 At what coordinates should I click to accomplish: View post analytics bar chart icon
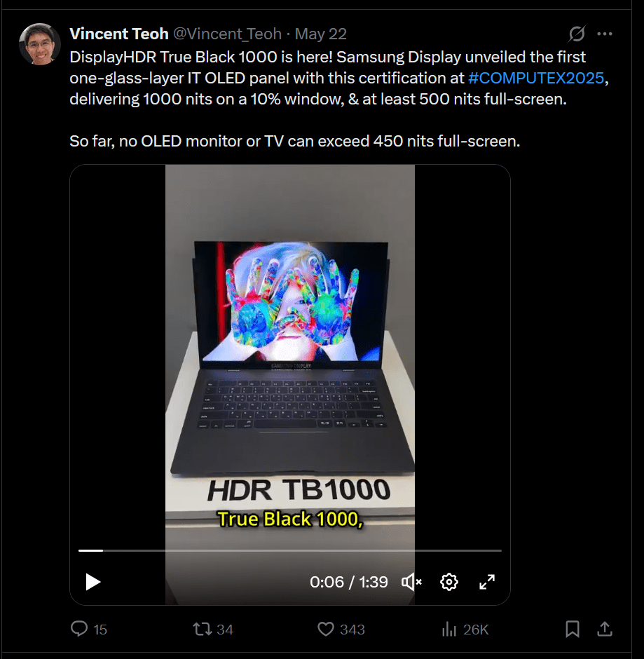[449, 629]
